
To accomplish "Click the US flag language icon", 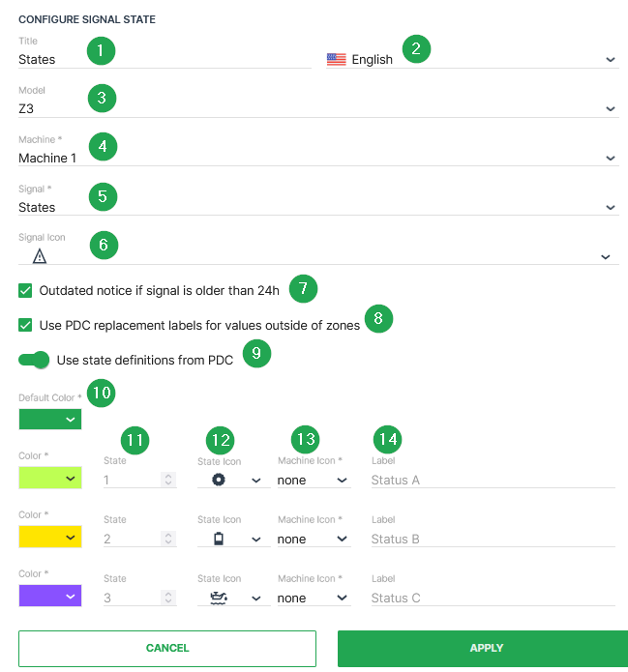I will 337,59.
